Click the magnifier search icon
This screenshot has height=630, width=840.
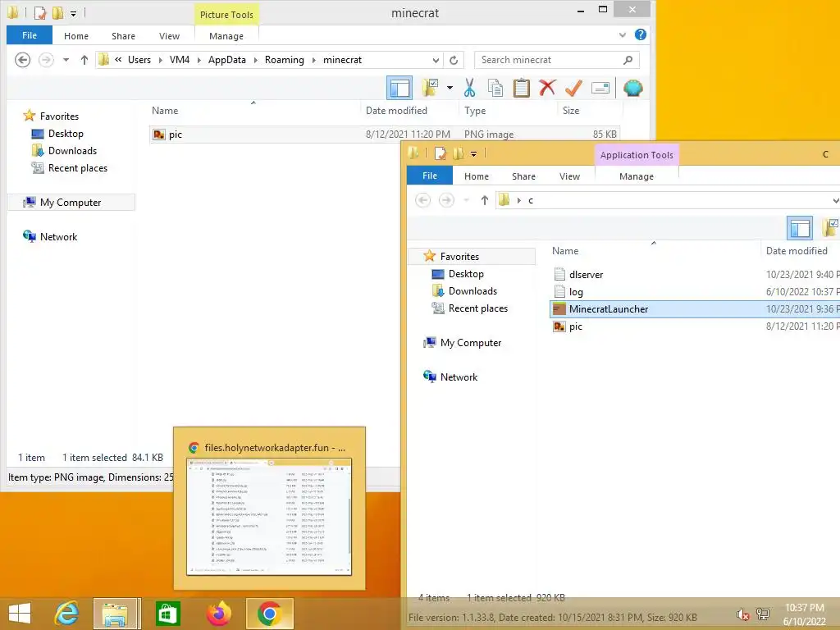click(x=628, y=60)
